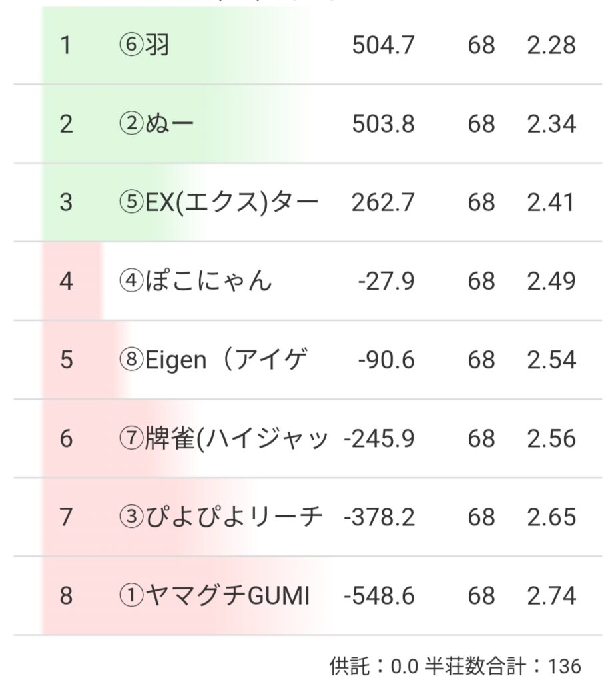Select the 2.74 average rank value
616x682 pixels.
coord(551,595)
